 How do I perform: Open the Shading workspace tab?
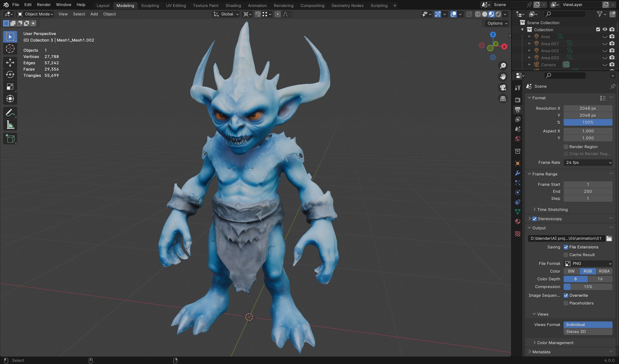click(233, 5)
